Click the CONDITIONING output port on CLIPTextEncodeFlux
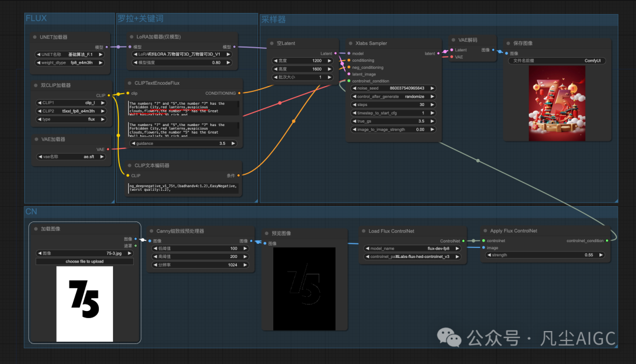The height and width of the screenshot is (364, 636). (239, 93)
